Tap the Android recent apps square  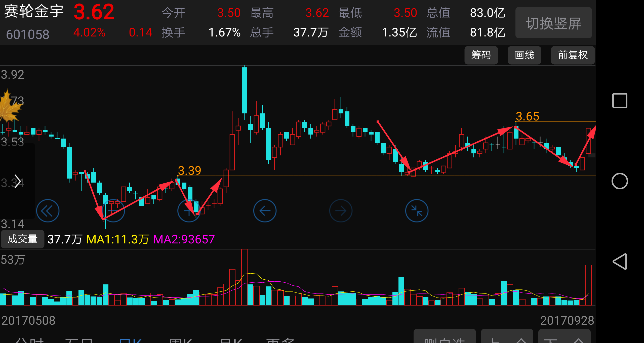pos(620,101)
